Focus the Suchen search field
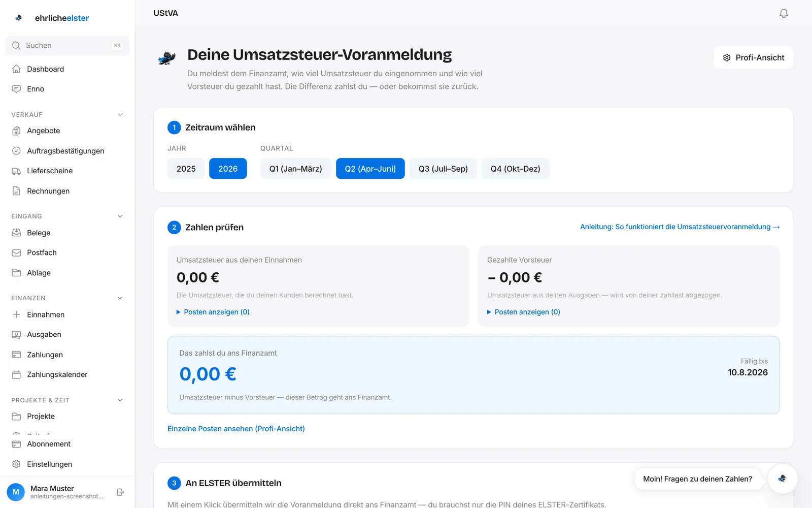This screenshot has width=812, height=508. 67,46
